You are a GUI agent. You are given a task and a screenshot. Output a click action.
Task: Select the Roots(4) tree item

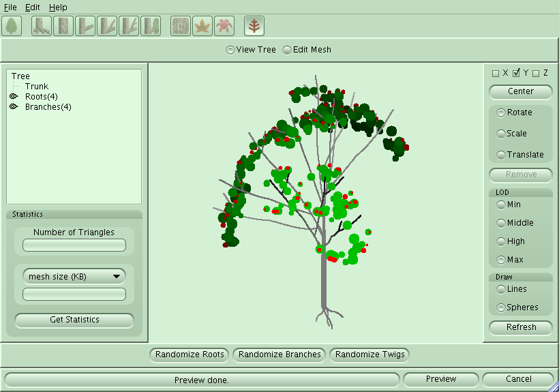point(42,97)
